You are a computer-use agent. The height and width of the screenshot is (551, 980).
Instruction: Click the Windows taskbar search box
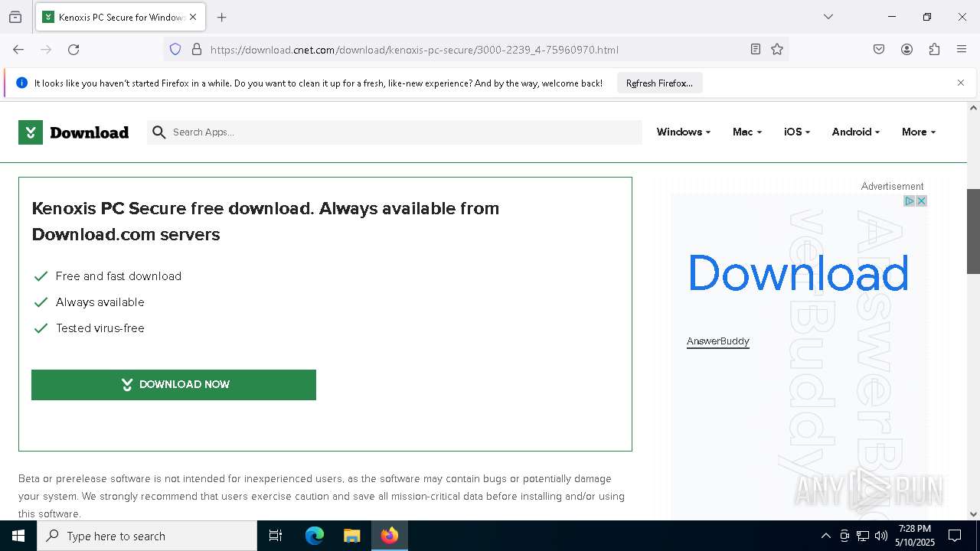[x=147, y=536]
